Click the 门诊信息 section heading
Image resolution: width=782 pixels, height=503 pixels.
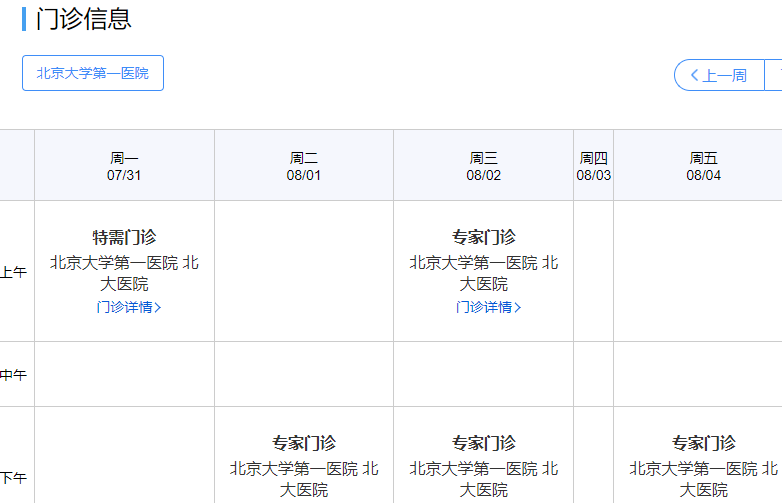(83, 19)
